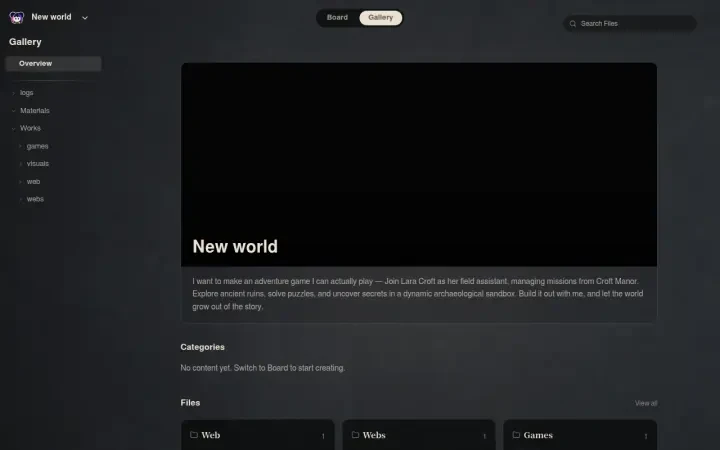
Task: Click 'No content yet. Switch to Board' text
Action: tap(263, 368)
